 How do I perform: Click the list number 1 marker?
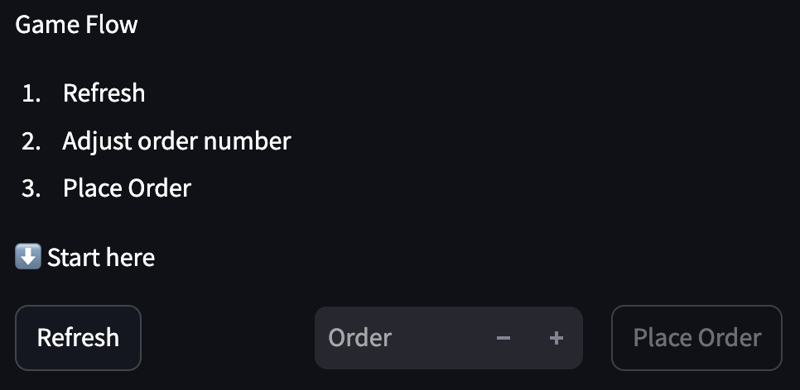point(32,93)
